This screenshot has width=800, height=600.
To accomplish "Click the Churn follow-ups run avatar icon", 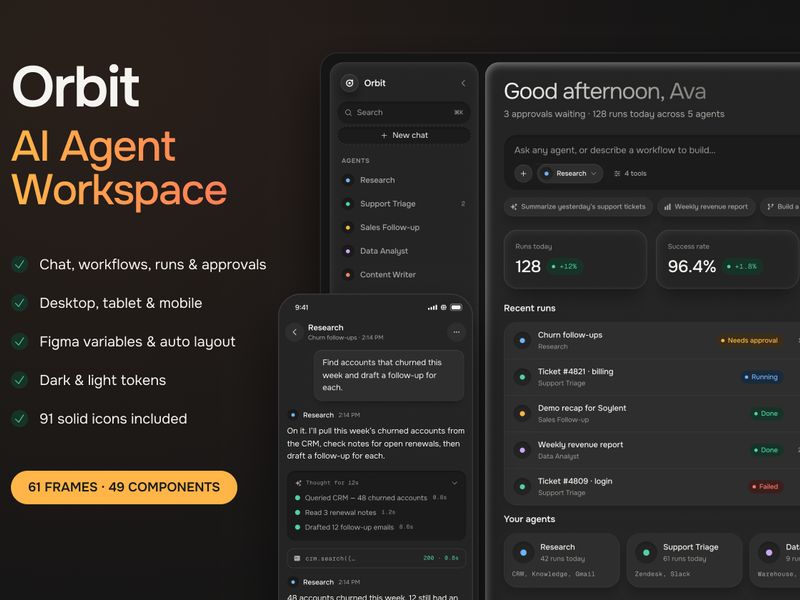I will [522, 340].
